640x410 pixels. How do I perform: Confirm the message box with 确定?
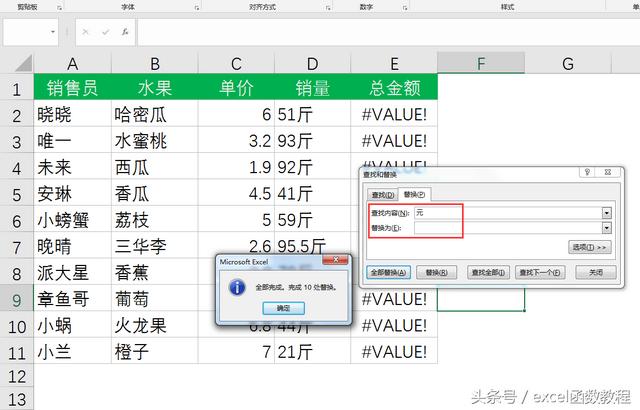click(283, 308)
